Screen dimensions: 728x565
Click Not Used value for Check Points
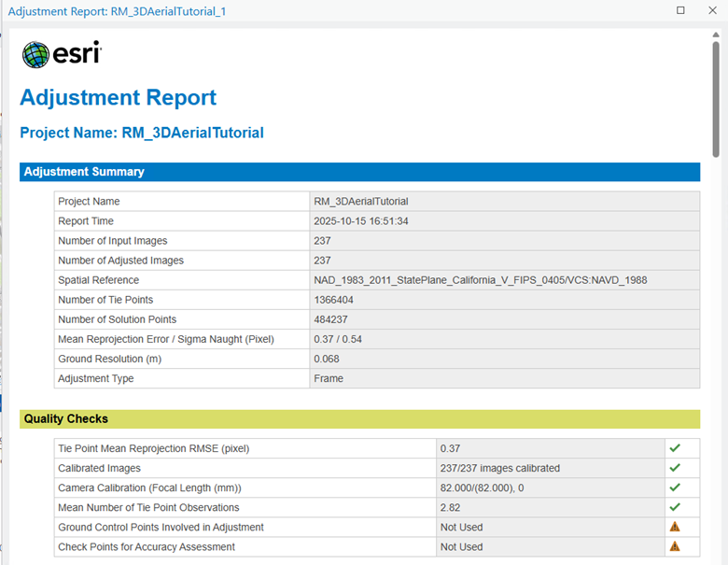point(461,547)
